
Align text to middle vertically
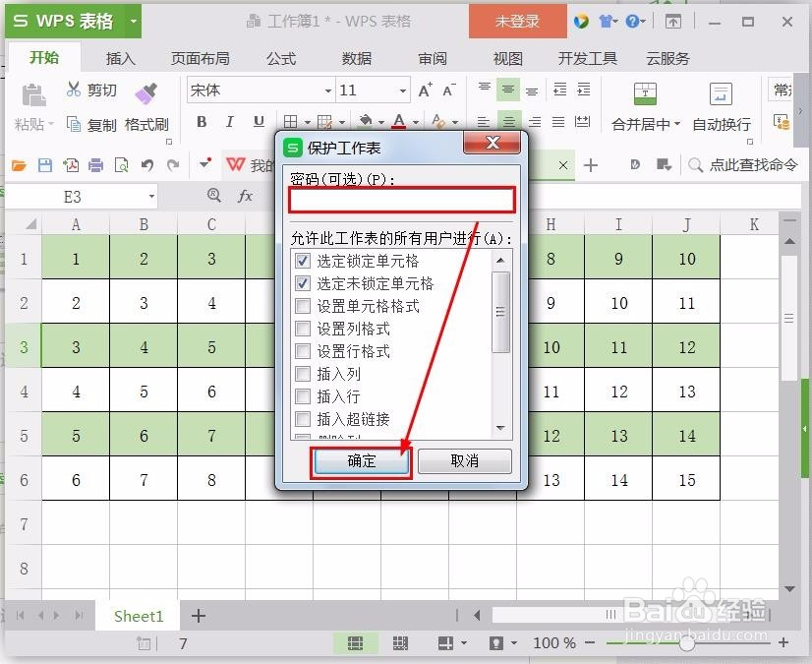coord(507,91)
